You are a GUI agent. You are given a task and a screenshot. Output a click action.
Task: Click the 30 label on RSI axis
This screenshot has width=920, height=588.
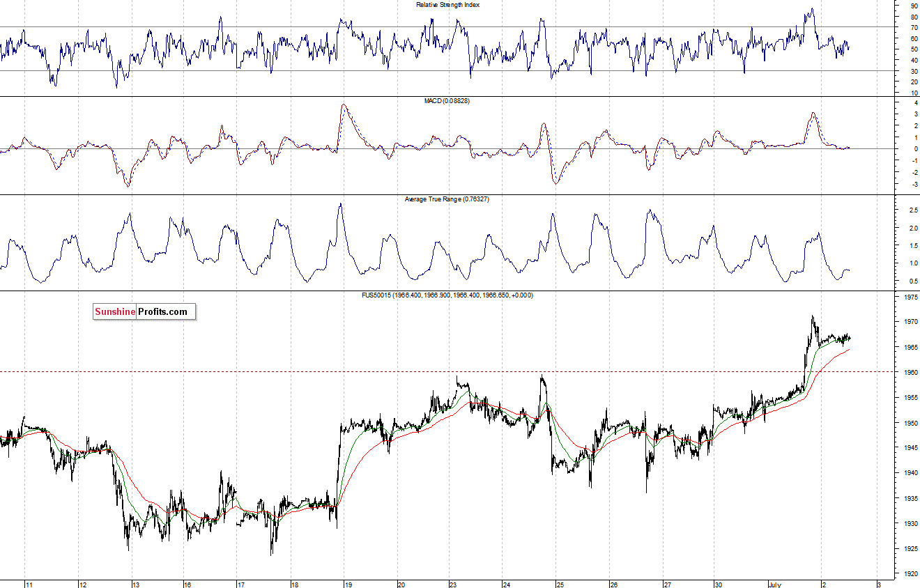click(x=914, y=71)
